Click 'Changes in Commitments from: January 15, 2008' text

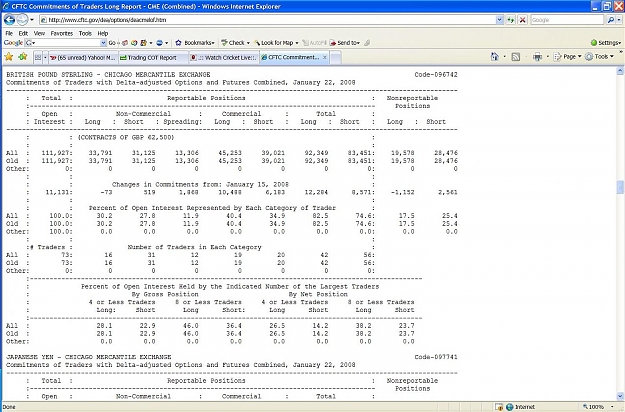coord(200,184)
